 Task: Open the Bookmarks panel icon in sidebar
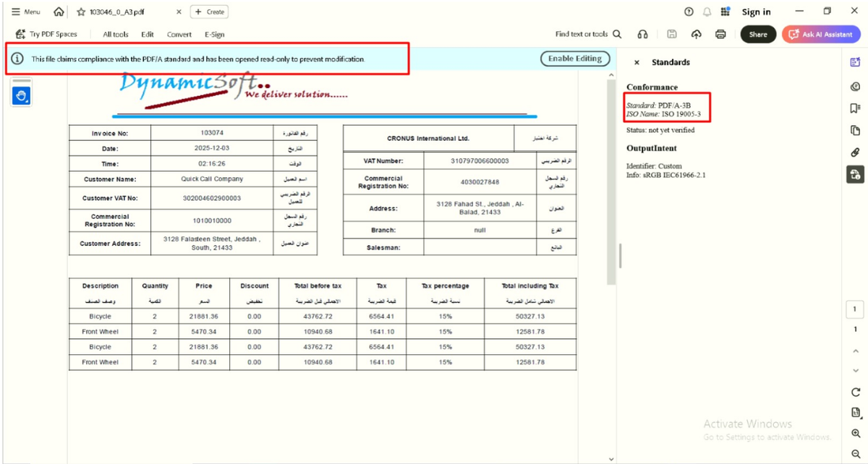click(x=855, y=108)
